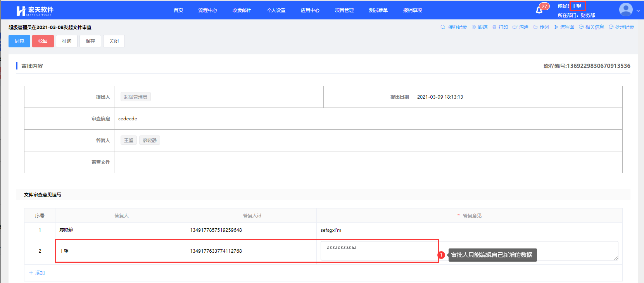Click the 征询 consult button
This screenshot has width=644, height=283.
(67, 41)
